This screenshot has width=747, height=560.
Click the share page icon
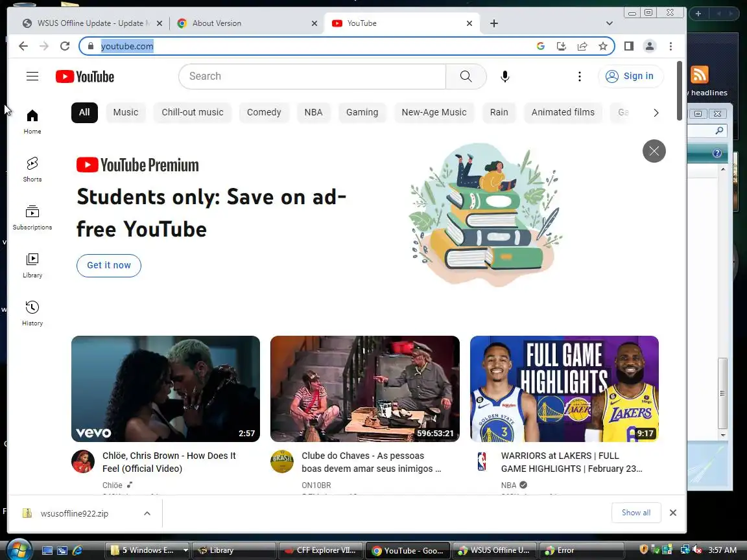click(x=582, y=46)
